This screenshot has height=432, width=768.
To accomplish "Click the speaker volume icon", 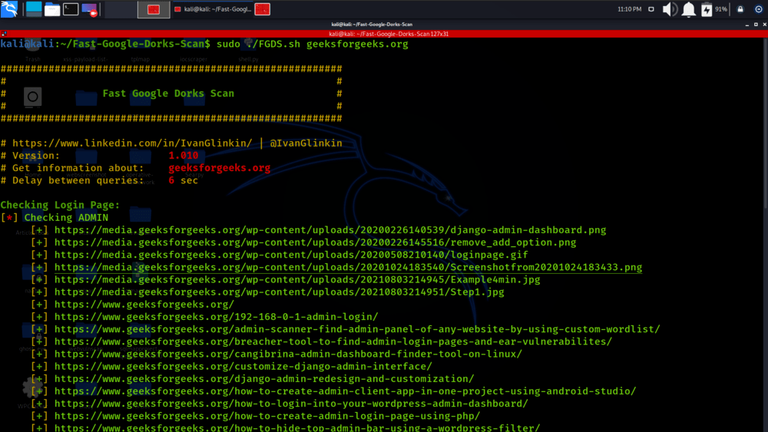I will (x=670, y=9).
